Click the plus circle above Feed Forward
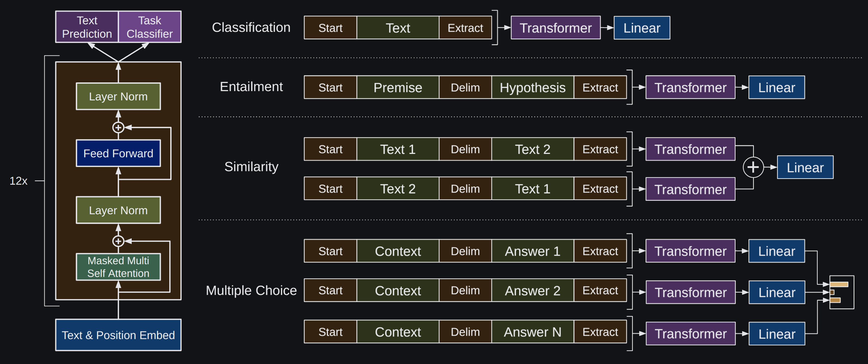 pos(118,128)
